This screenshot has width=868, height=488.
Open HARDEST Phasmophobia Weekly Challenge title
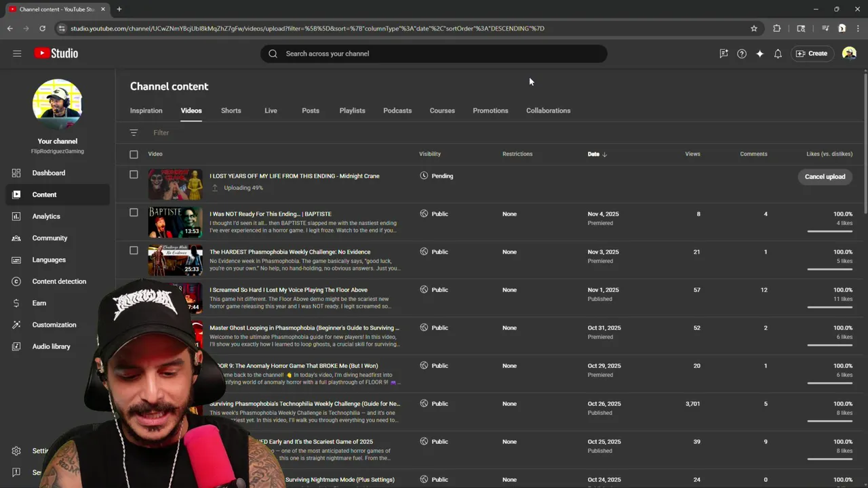pyautogui.click(x=290, y=252)
